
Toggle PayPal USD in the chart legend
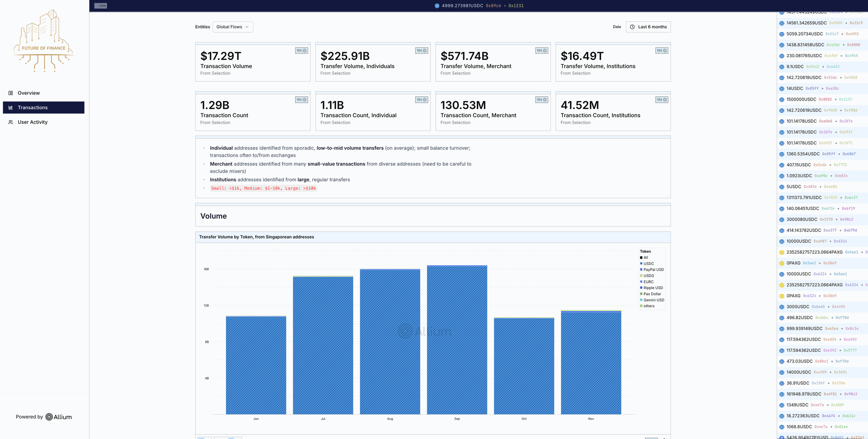pos(653,270)
